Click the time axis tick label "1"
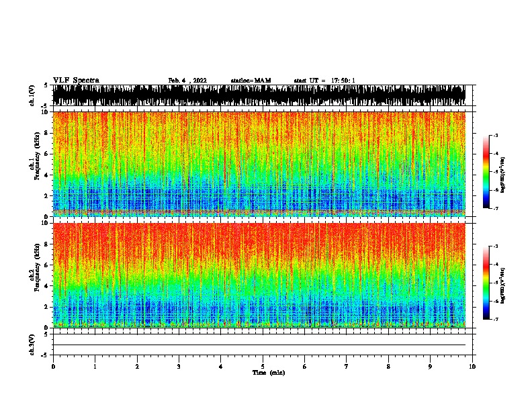Image resolution: width=532 pixels, height=411 pixels. pos(95,367)
